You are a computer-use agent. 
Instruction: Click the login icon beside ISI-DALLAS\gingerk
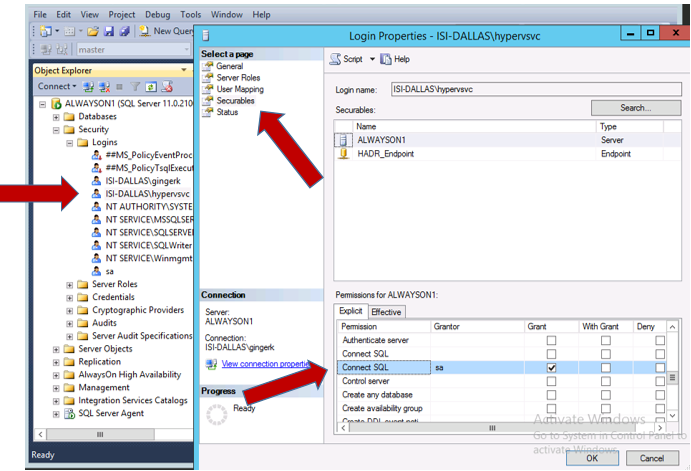click(x=96, y=181)
